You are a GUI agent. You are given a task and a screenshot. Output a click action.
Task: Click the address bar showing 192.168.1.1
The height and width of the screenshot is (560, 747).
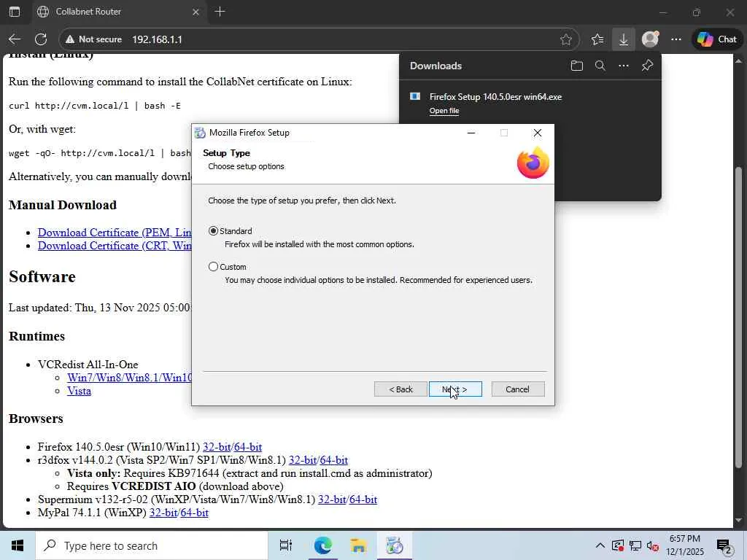coord(157,39)
